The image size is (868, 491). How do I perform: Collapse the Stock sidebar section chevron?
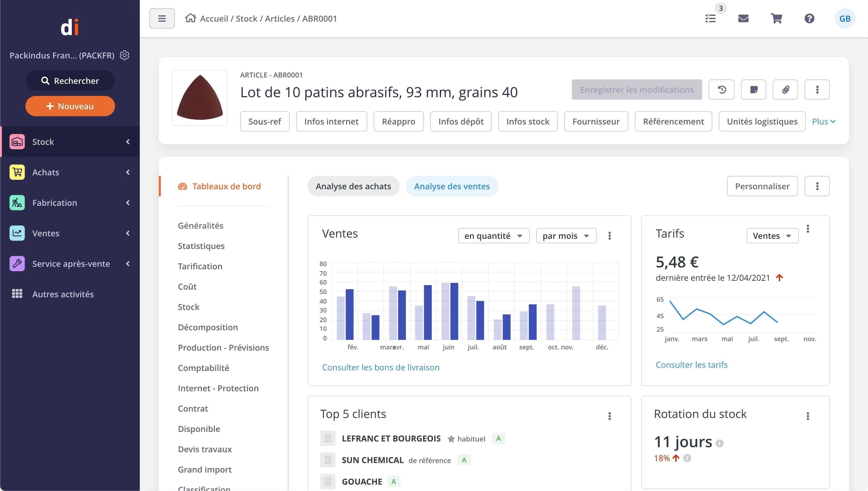(128, 142)
